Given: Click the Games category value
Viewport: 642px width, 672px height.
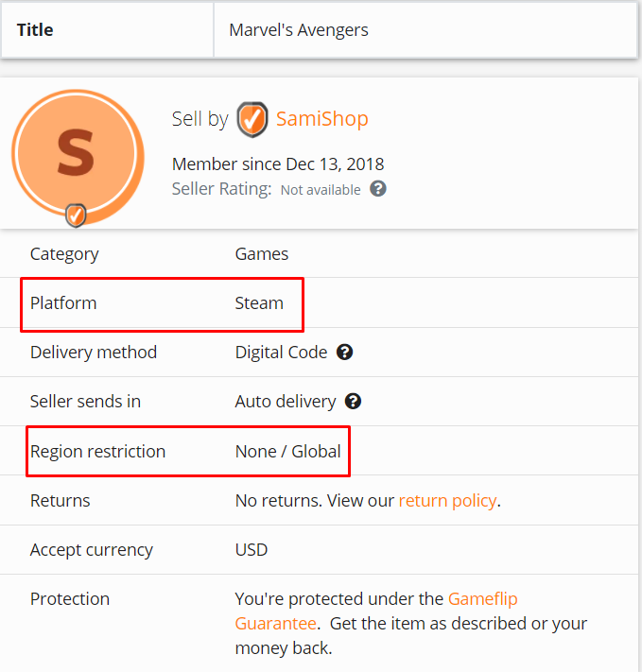Looking at the screenshot, I should pos(262,254).
